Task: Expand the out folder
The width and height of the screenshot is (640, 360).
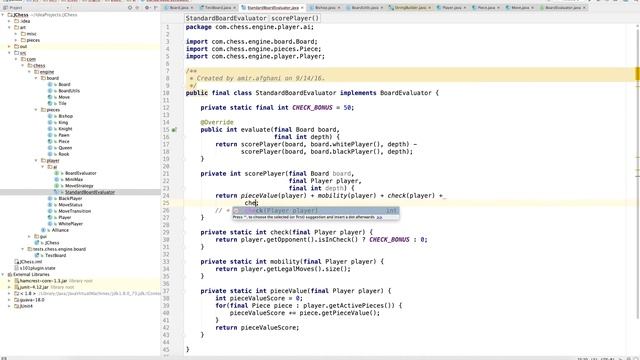Action: click(x=9, y=47)
